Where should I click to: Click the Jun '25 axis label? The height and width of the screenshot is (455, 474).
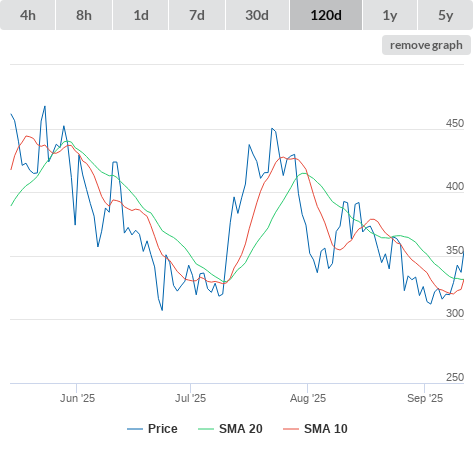[x=77, y=398]
